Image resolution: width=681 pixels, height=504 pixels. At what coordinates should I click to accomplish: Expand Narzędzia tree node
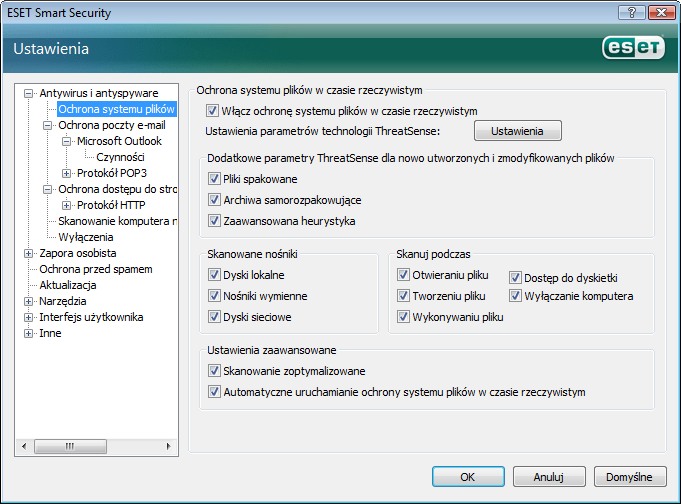tap(28, 302)
